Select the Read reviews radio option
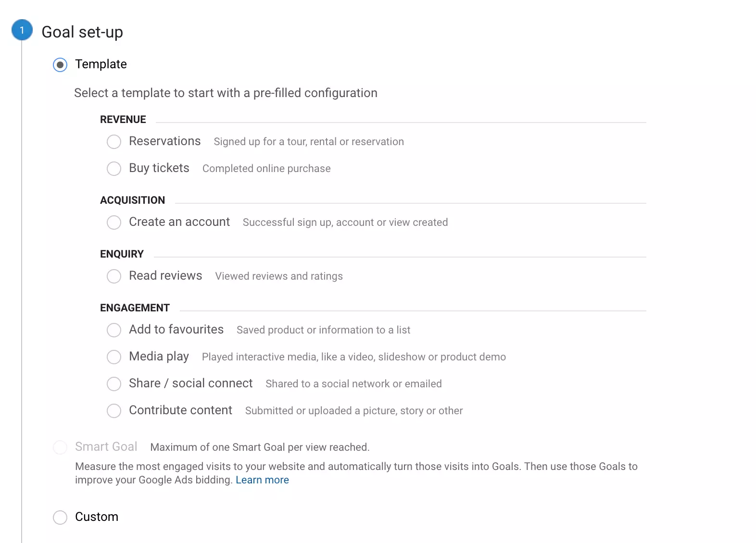This screenshot has height=543, width=756. 114,276
